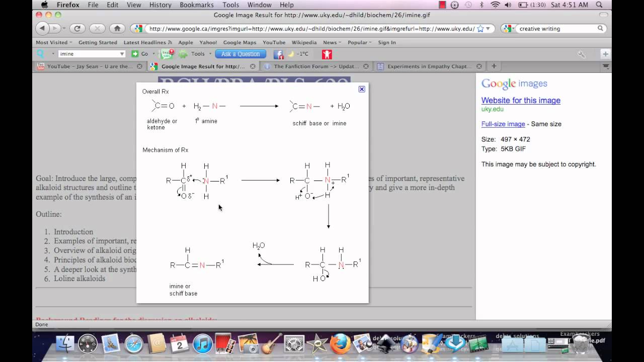Open the Google Maps bookmark

(x=239, y=42)
